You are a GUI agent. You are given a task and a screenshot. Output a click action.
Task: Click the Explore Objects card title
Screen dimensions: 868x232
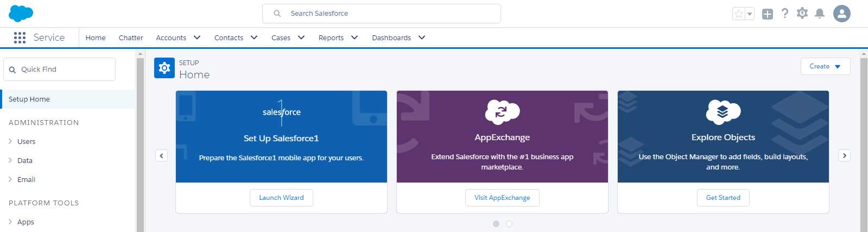(x=723, y=137)
